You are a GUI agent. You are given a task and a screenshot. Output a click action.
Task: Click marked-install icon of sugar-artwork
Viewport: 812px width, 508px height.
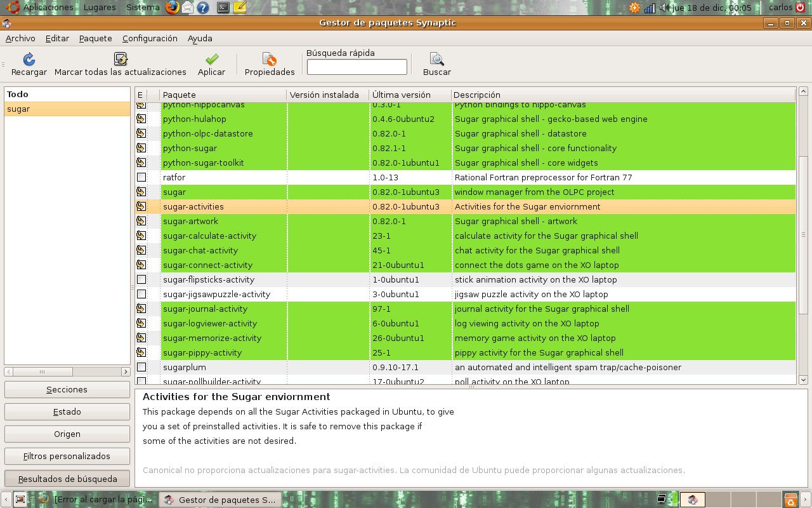[141, 221]
